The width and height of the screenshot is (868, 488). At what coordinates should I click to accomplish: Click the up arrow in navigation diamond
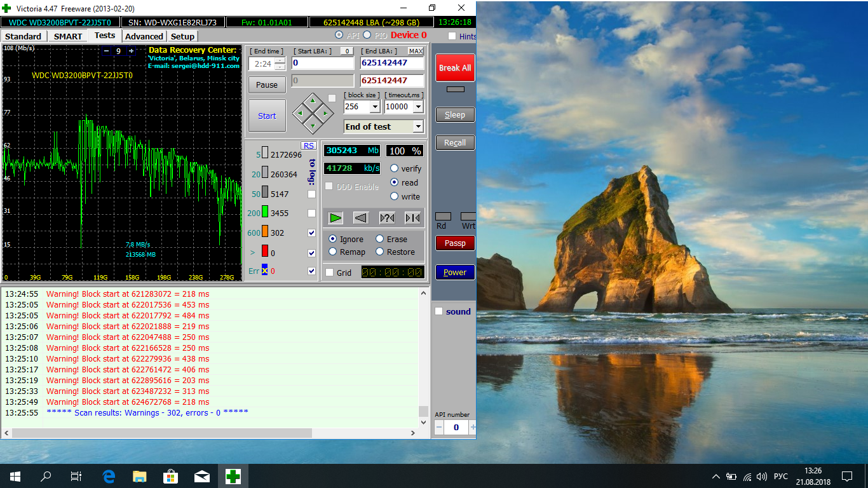(x=312, y=100)
